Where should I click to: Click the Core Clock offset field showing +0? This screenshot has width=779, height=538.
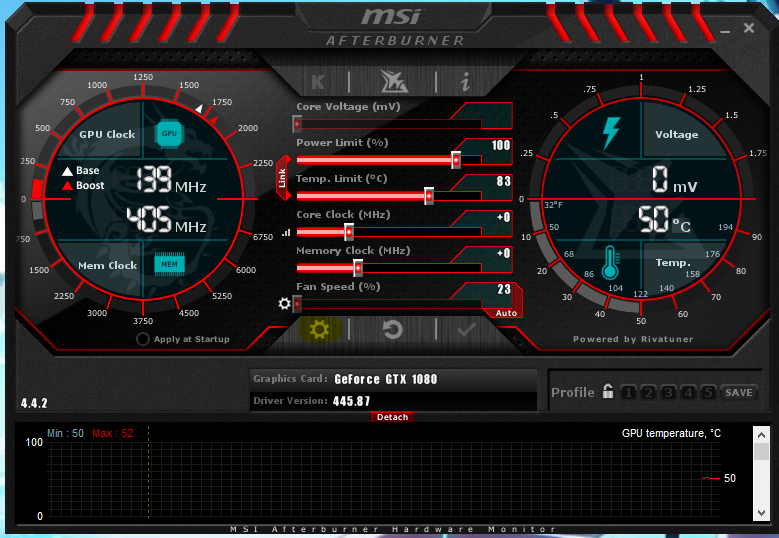pyautogui.click(x=489, y=217)
